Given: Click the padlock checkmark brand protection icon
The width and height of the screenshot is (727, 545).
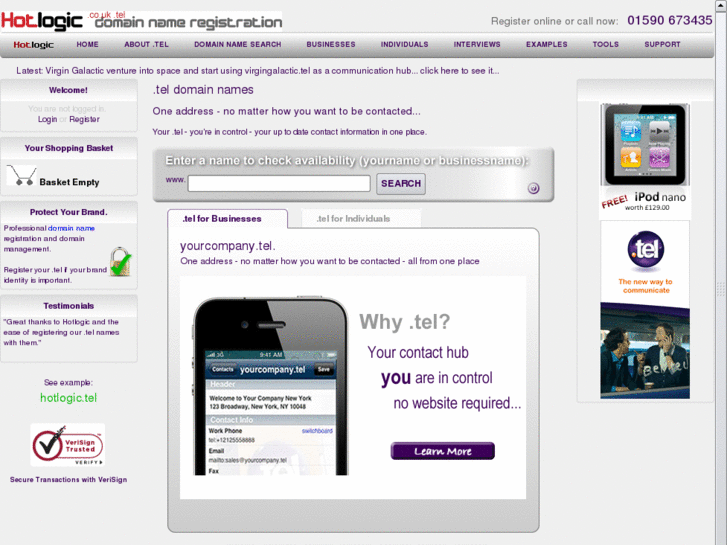Looking at the screenshot, I should (x=121, y=262).
